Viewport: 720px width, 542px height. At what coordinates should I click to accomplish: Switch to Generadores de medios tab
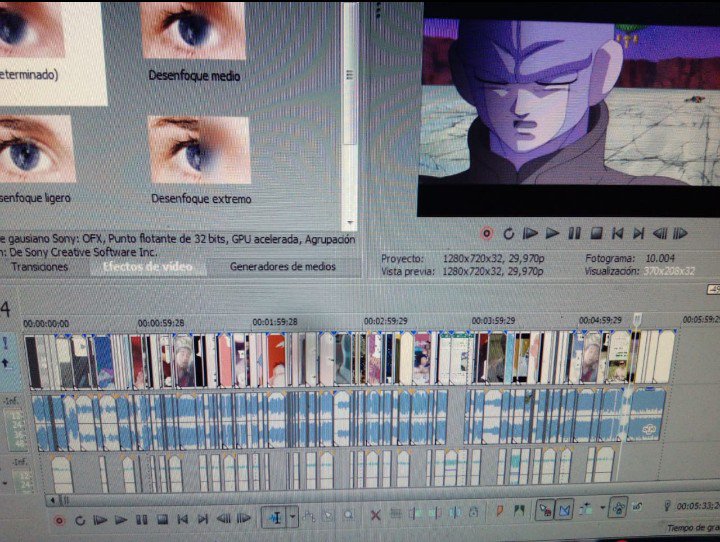(x=282, y=266)
